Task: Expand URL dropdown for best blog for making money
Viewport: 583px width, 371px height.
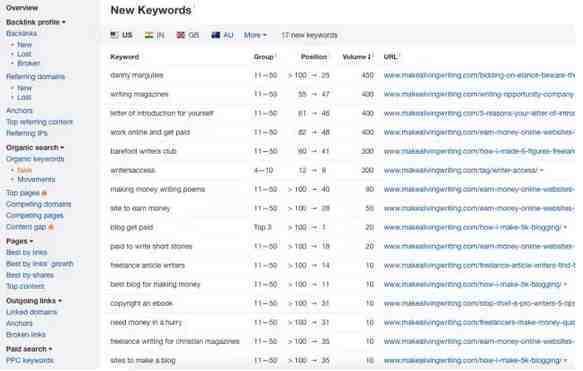Action: [x=565, y=285]
